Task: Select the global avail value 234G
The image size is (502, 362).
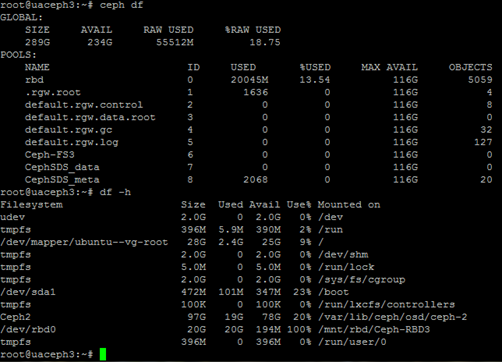Action: coord(100,42)
